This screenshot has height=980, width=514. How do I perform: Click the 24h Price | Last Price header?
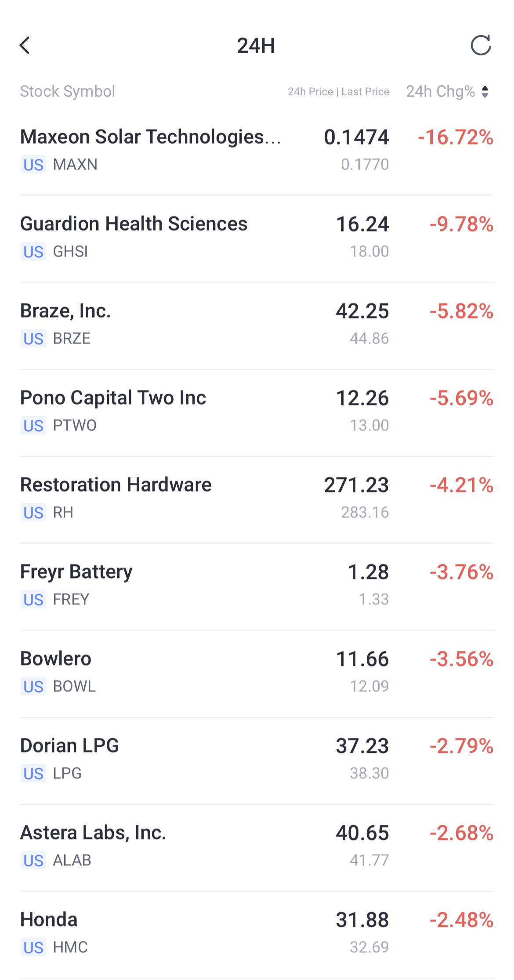point(338,92)
